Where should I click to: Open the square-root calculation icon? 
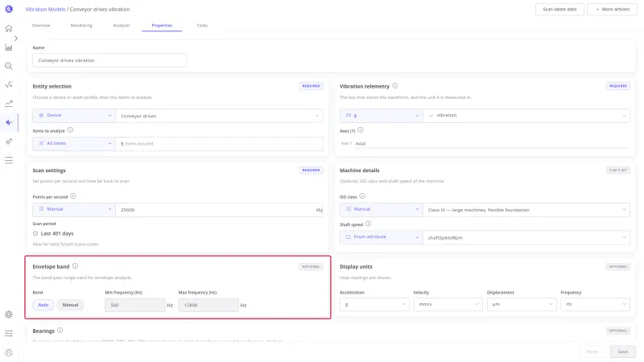pyautogui.click(x=9, y=84)
